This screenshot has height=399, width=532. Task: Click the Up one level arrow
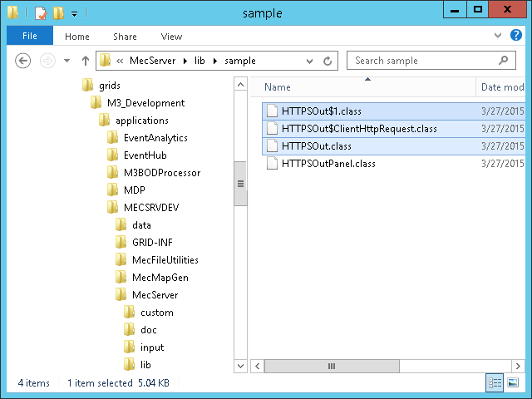point(85,61)
